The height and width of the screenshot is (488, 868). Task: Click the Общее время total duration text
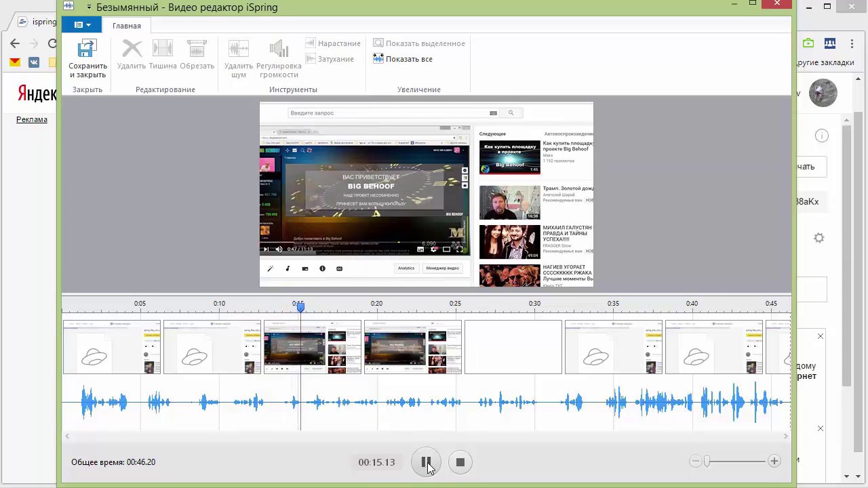(113, 462)
